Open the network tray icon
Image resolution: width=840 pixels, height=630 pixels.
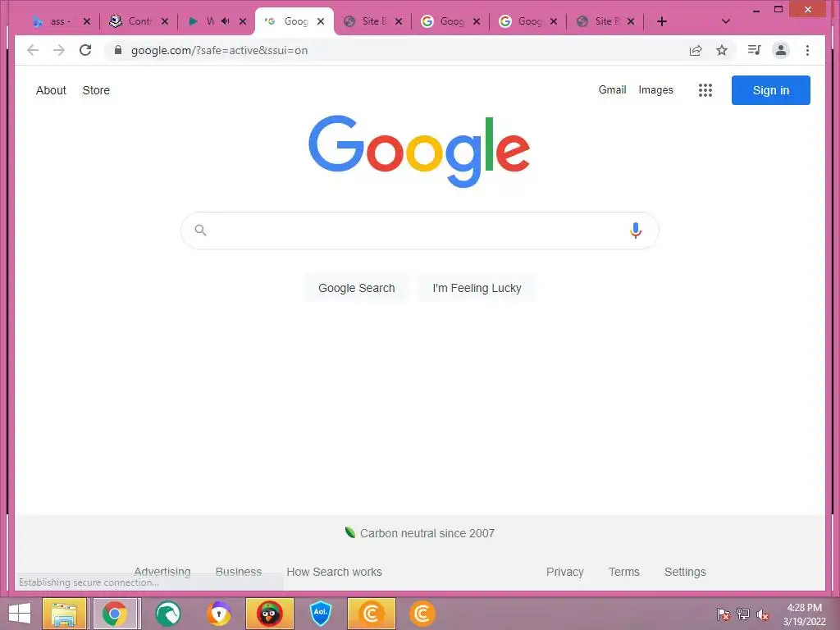click(x=743, y=615)
